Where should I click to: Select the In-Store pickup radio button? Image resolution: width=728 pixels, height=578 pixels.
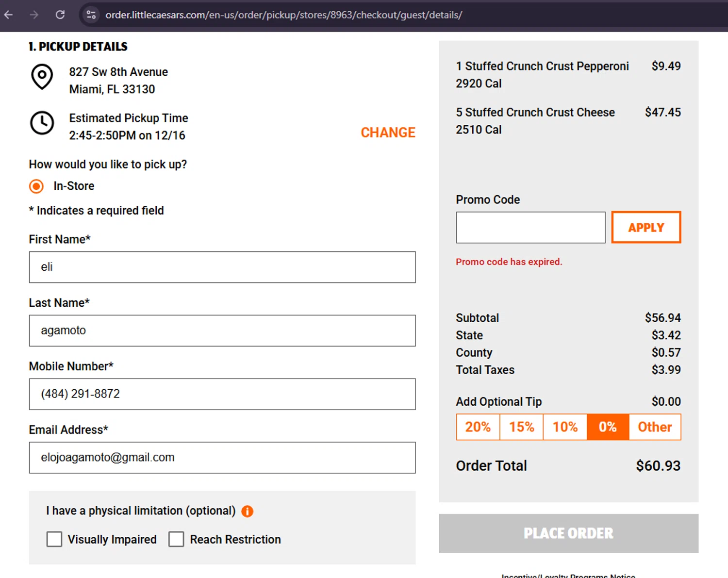tap(36, 186)
